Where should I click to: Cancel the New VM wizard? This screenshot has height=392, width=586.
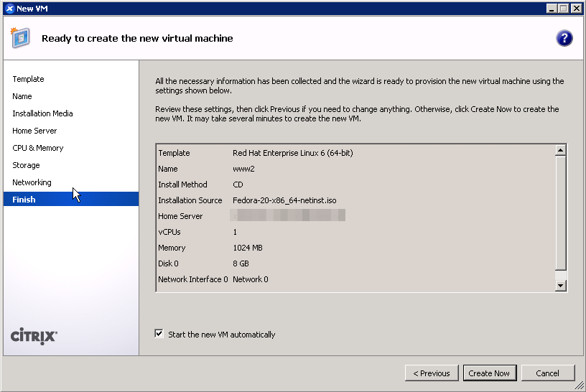[548, 373]
